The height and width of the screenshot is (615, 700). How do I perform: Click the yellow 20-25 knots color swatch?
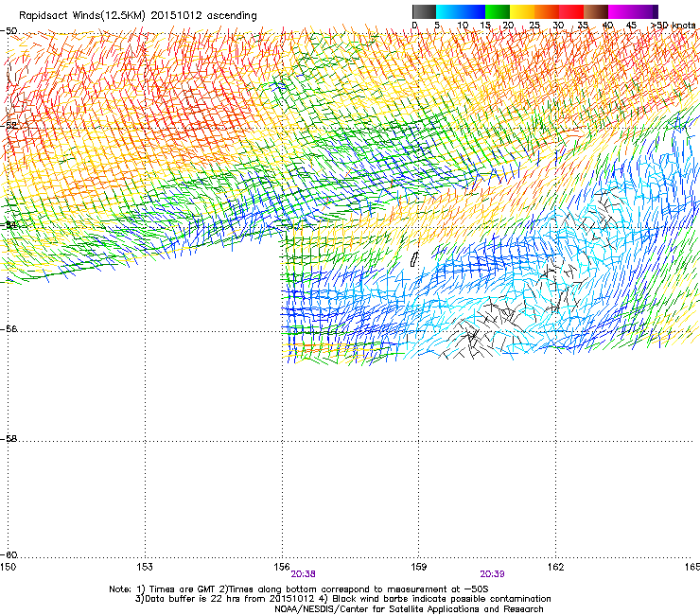pos(522,11)
